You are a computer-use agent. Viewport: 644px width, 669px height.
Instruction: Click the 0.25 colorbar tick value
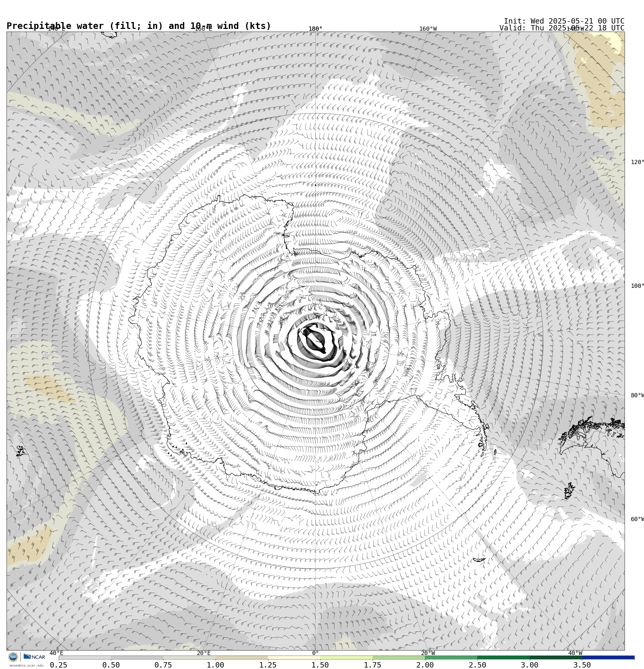pyautogui.click(x=59, y=665)
